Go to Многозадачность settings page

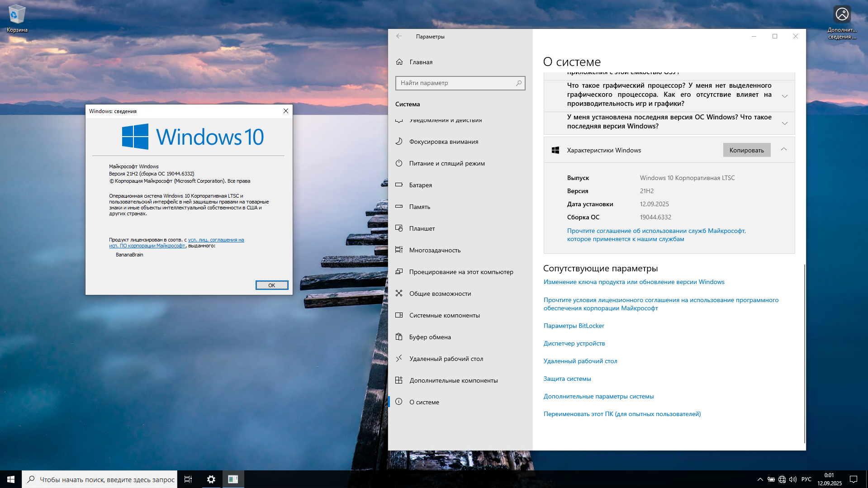[x=460, y=250]
